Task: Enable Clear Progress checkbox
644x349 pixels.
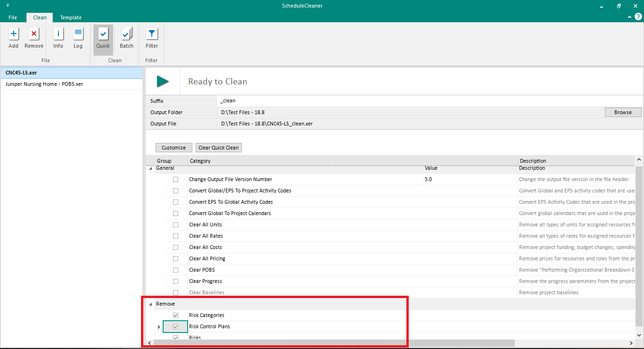Action: 175,281
